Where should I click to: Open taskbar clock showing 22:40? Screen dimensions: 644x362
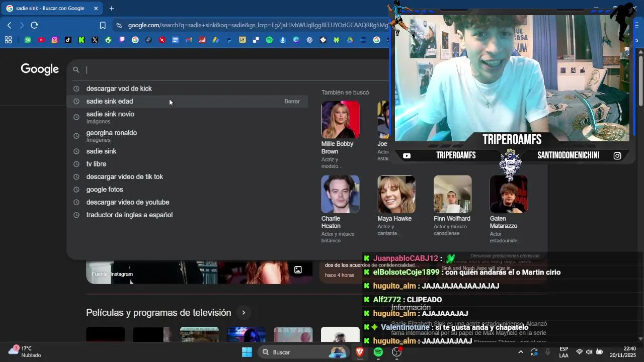coord(623,351)
